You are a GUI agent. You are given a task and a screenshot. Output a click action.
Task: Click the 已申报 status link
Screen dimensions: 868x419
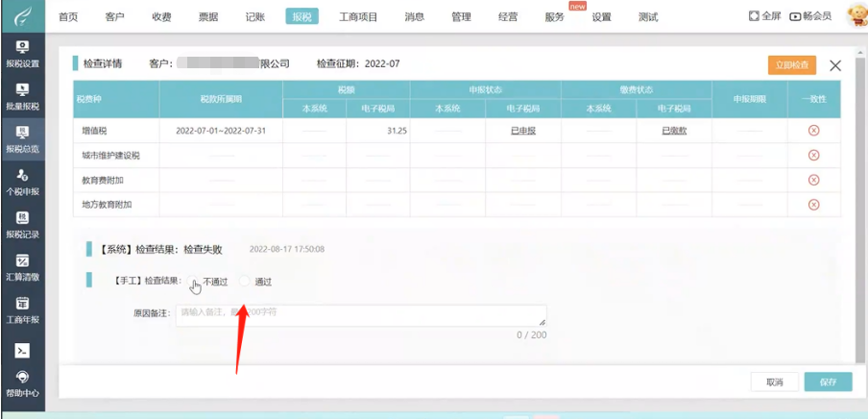pyautogui.click(x=522, y=131)
